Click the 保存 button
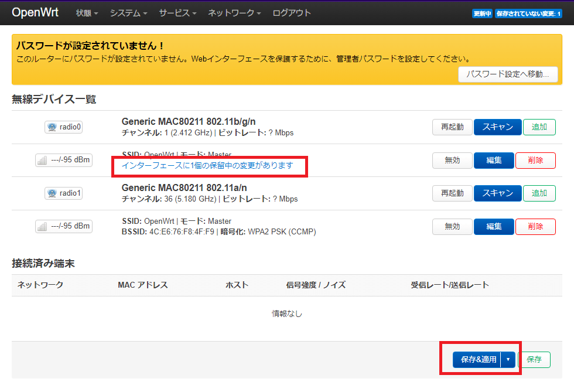The width and height of the screenshot is (574, 392). pyautogui.click(x=535, y=360)
